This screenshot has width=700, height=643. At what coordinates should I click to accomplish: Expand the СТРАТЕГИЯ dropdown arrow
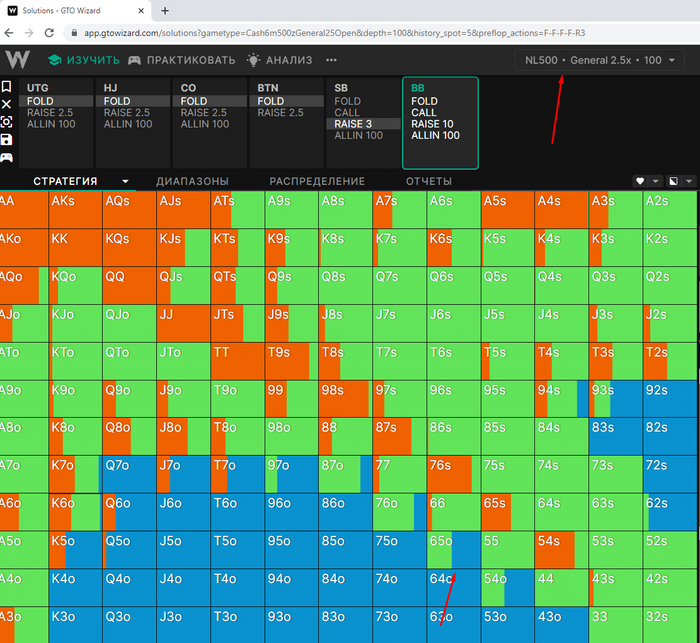(x=125, y=181)
